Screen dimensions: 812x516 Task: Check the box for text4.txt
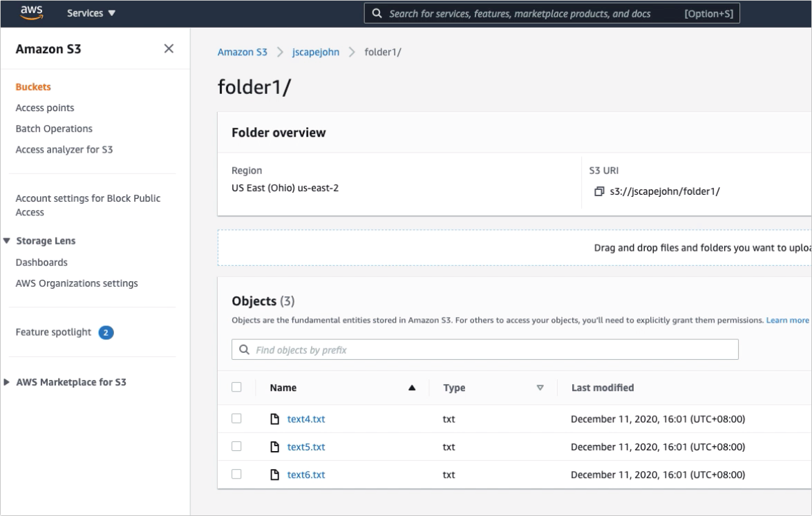click(x=236, y=419)
